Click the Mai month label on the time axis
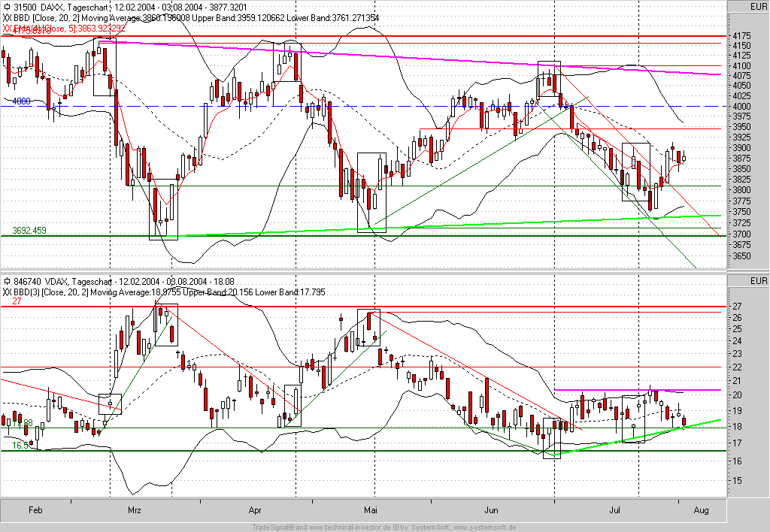Viewport: 770px width, 532px height. tap(371, 510)
